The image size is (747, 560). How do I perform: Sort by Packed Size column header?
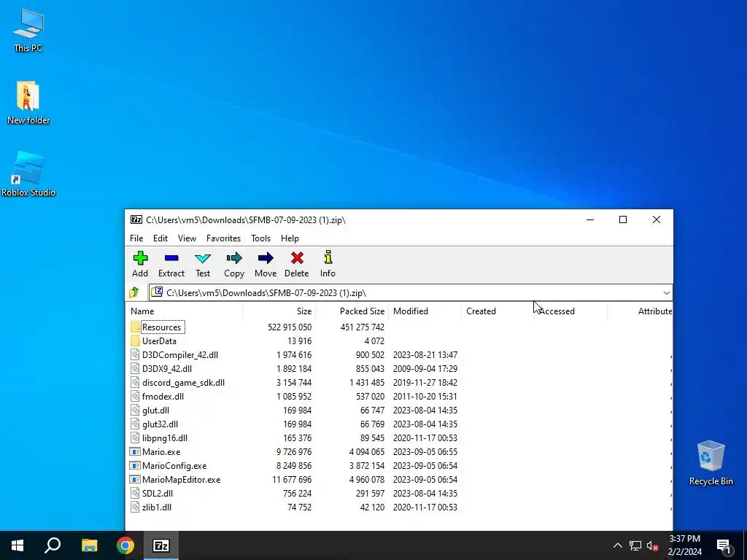(x=352, y=311)
